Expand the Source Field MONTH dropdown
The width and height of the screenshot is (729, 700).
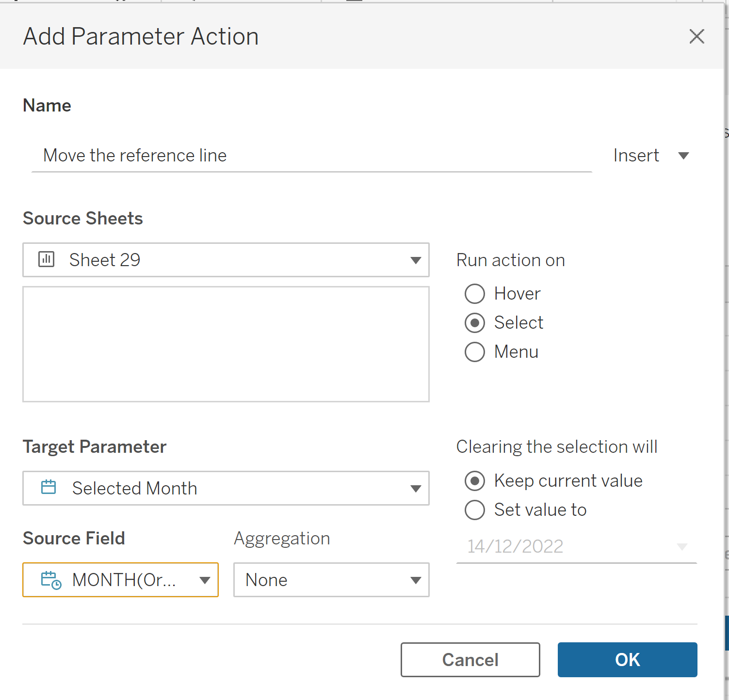point(205,580)
